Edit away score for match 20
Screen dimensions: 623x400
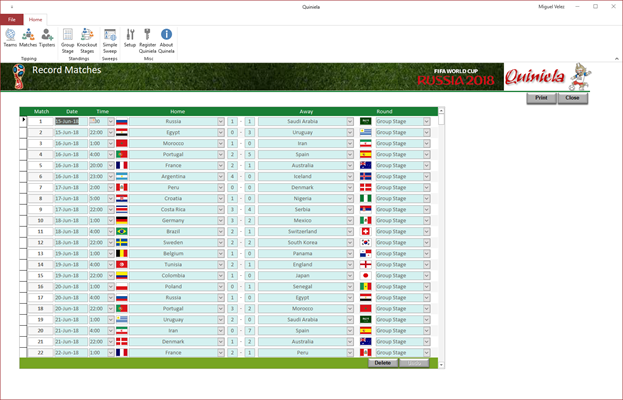click(250, 330)
